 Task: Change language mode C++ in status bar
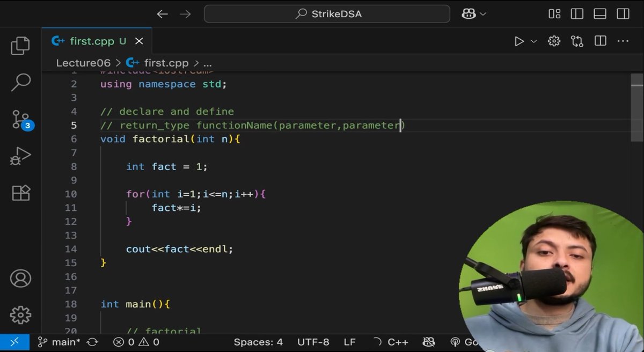click(x=398, y=342)
